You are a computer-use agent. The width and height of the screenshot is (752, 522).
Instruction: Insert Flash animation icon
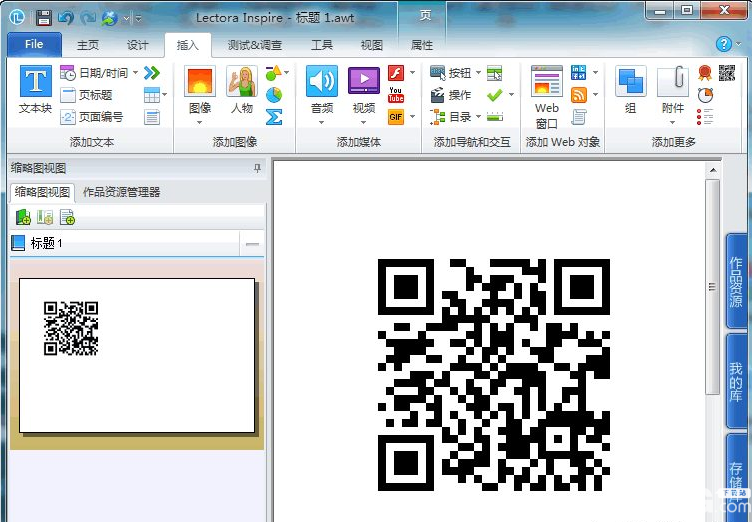396,73
